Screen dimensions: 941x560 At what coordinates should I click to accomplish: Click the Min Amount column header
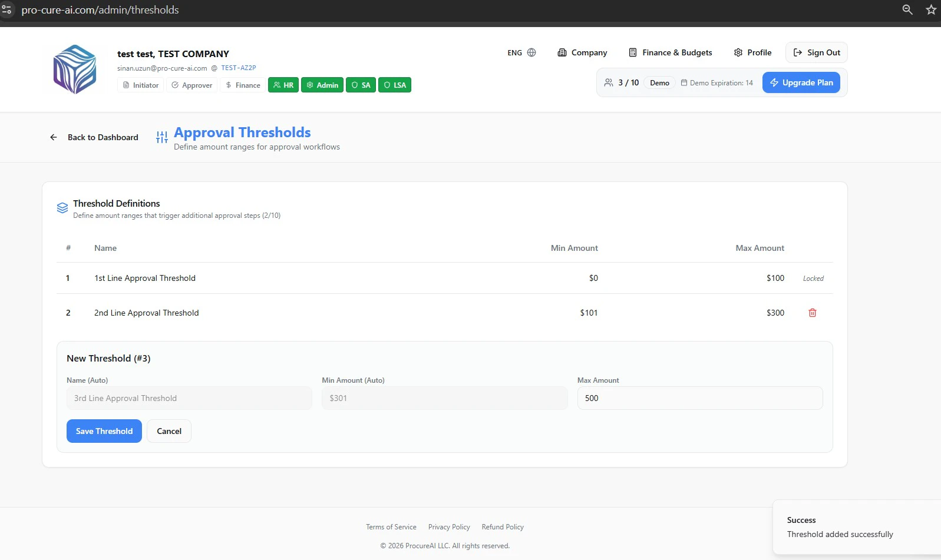[x=574, y=248]
